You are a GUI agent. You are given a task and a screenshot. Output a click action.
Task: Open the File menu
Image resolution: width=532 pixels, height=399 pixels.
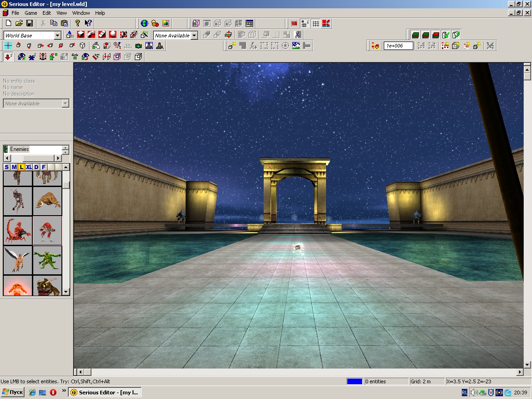(x=15, y=13)
